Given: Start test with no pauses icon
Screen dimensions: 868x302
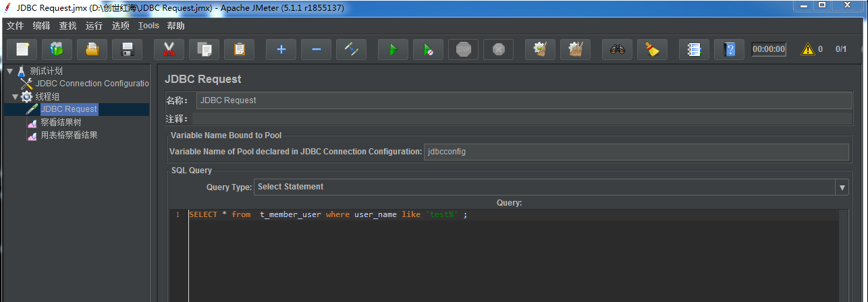Looking at the screenshot, I should point(428,49).
